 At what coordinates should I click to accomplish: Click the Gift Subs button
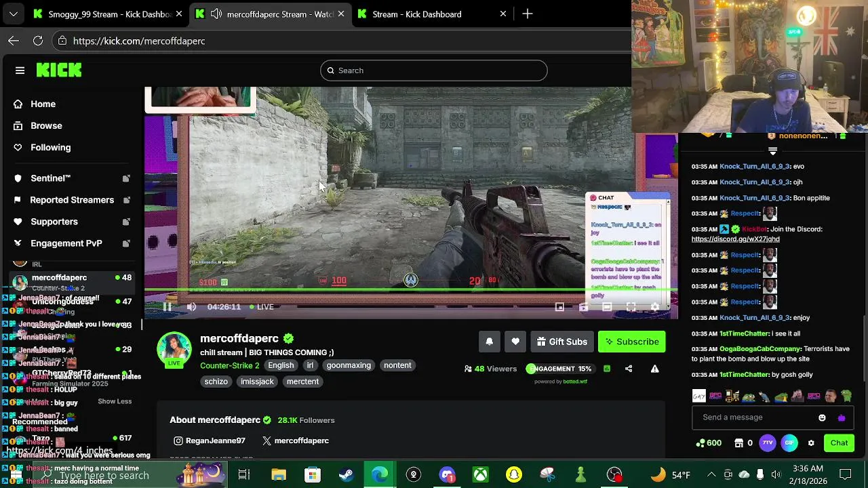point(562,342)
